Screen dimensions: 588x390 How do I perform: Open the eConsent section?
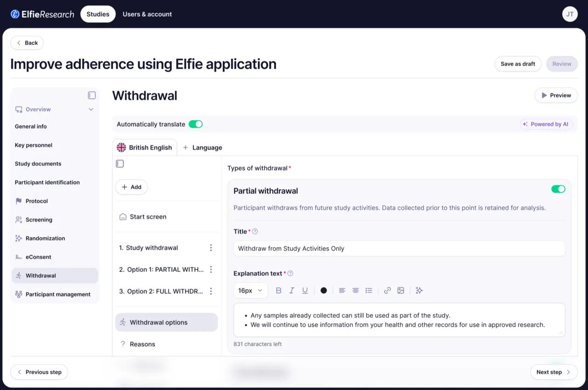[x=55, y=257]
